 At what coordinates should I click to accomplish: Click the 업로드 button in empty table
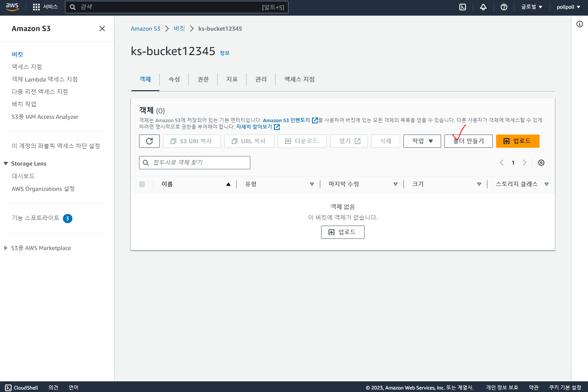[343, 232]
